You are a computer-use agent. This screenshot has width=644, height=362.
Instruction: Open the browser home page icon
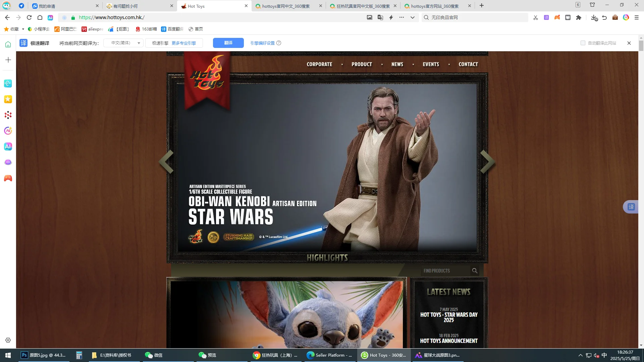[40, 17]
